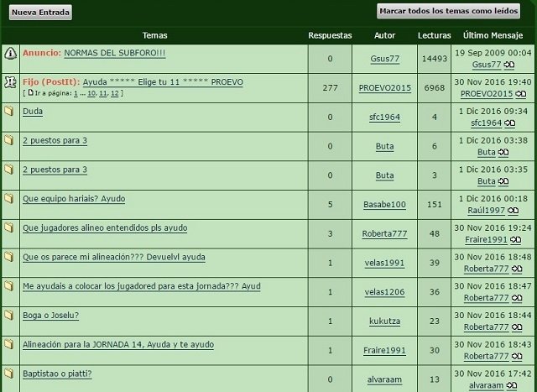Image resolution: width=537 pixels, height=392 pixels.
Task: View author Fraire1991 in Autor column
Action: (x=384, y=350)
